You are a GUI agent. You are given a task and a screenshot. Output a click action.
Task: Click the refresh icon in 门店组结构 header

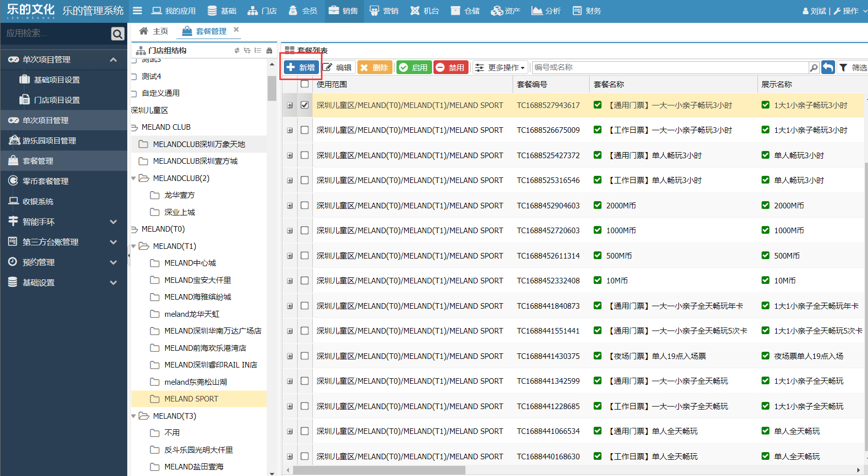pyautogui.click(x=237, y=50)
